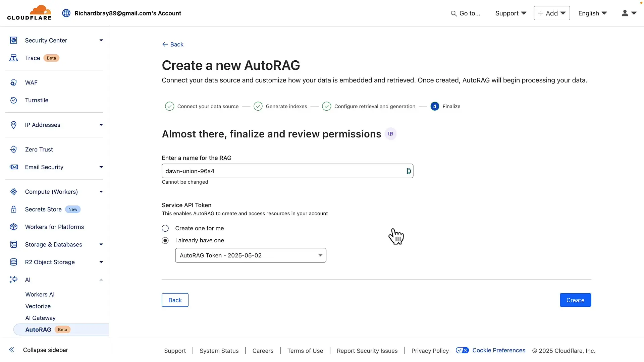Click the Workers for Platforms icon

point(13,227)
